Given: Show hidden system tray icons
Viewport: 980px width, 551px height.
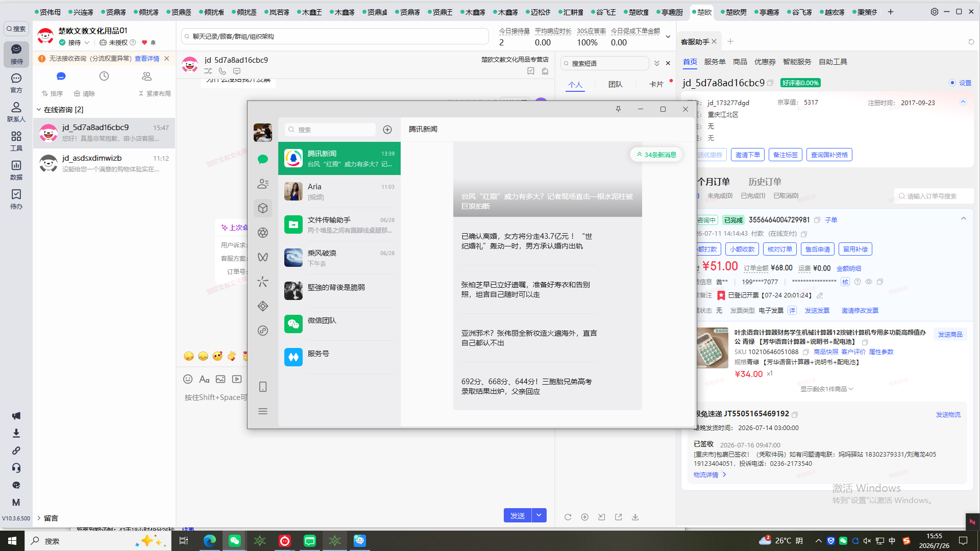Looking at the screenshot, I should (819, 541).
